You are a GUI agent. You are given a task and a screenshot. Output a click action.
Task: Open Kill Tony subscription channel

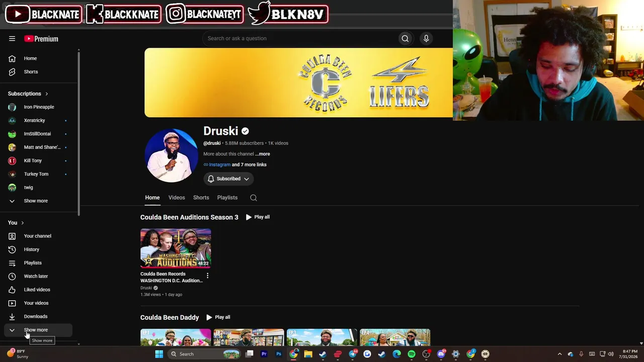coord(39,161)
